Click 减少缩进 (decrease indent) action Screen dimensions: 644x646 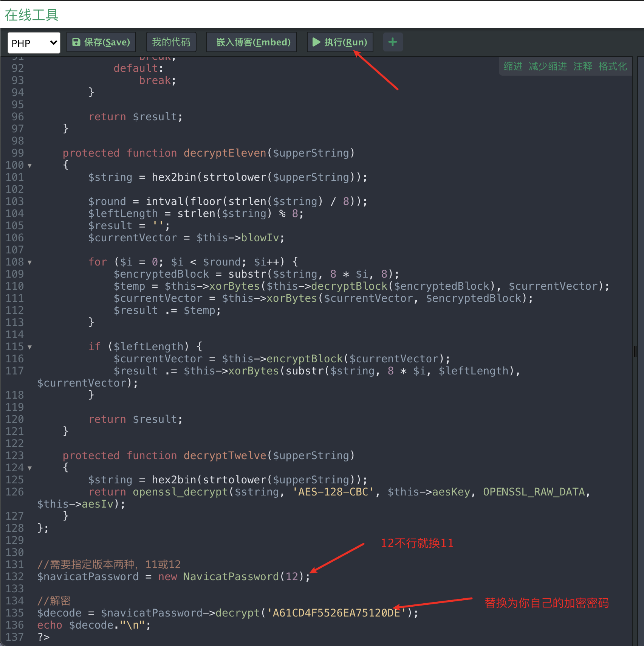[x=548, y=67]
